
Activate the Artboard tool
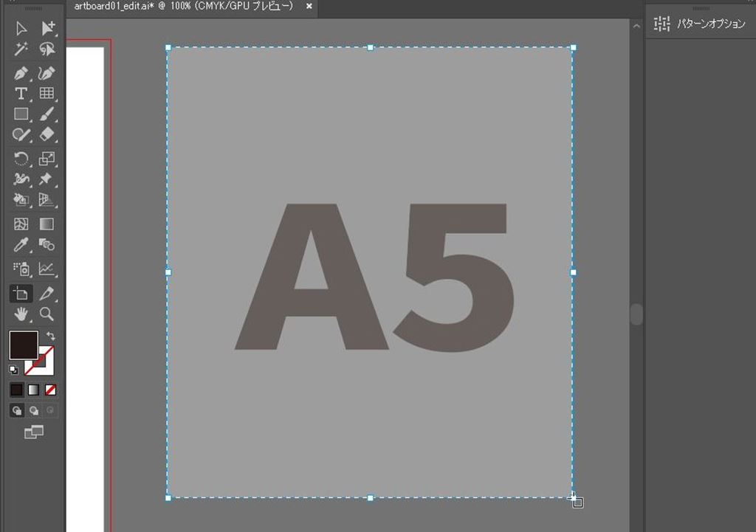coord(21,294)
